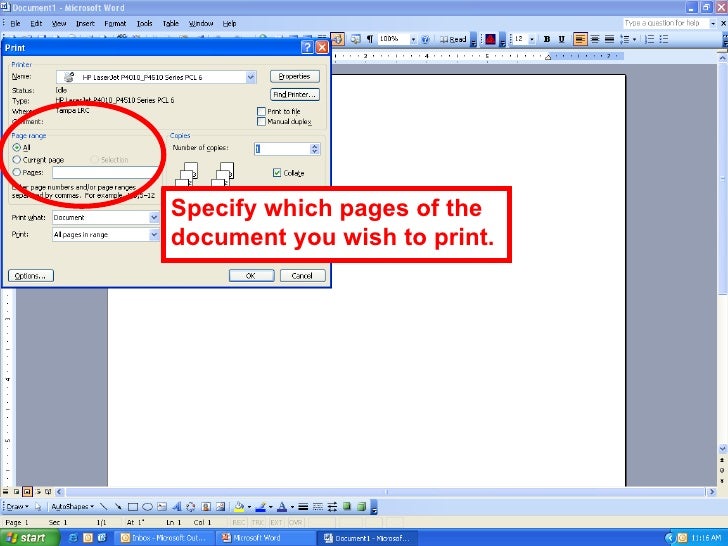Image resolution: width=728 pixels, height=546 pixels.
Task: Click the Insert Picture icon
Action: click(221, 507)
